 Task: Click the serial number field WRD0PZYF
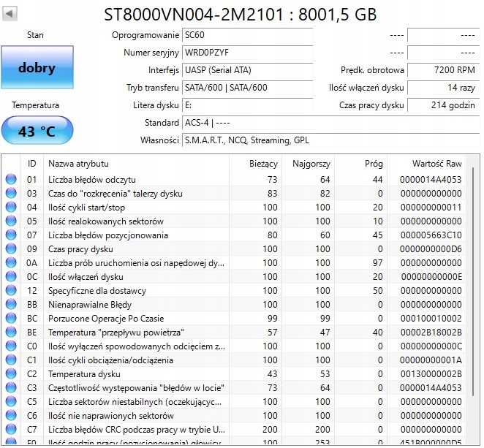(247, 53)
